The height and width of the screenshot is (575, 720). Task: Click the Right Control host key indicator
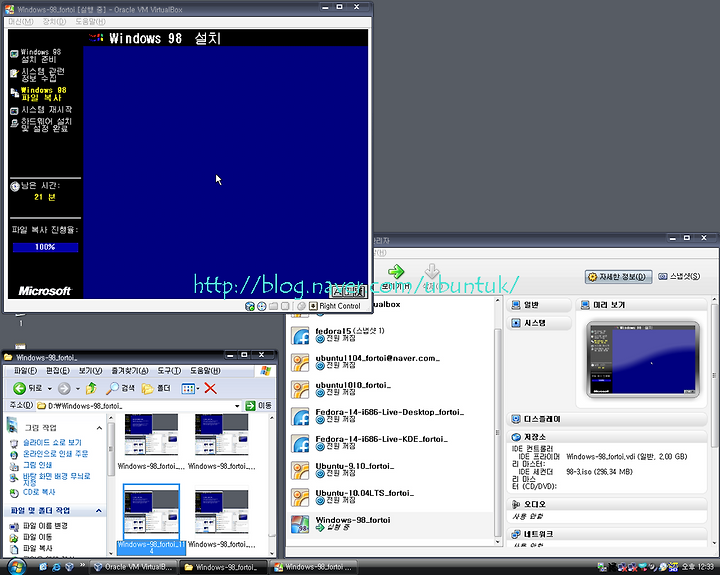(335, 306)
